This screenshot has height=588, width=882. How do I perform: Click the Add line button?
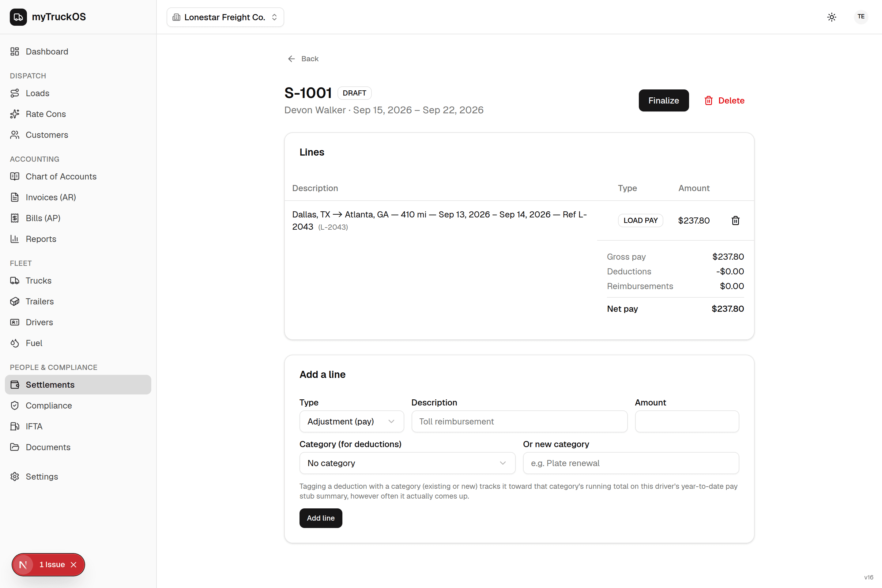coord(321,518)
